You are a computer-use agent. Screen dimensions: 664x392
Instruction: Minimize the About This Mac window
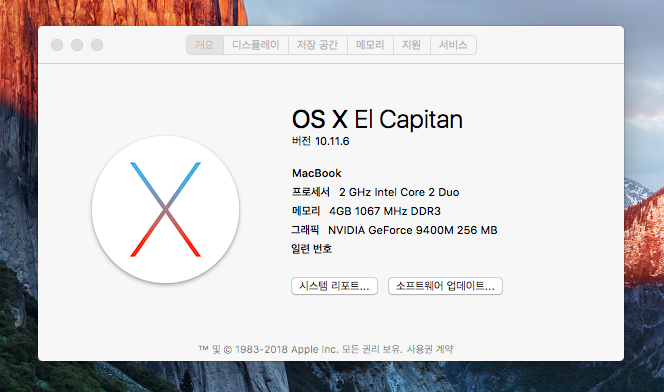(77, 45)
